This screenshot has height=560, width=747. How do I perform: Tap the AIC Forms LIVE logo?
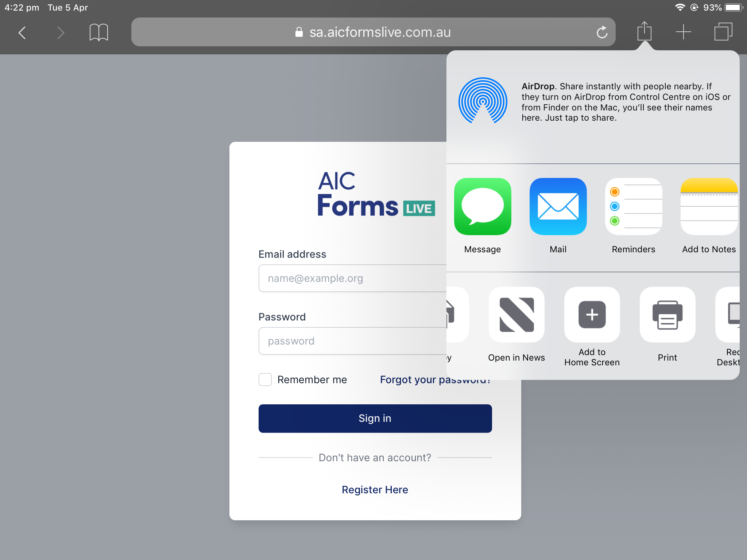click(x=376, y=194)
